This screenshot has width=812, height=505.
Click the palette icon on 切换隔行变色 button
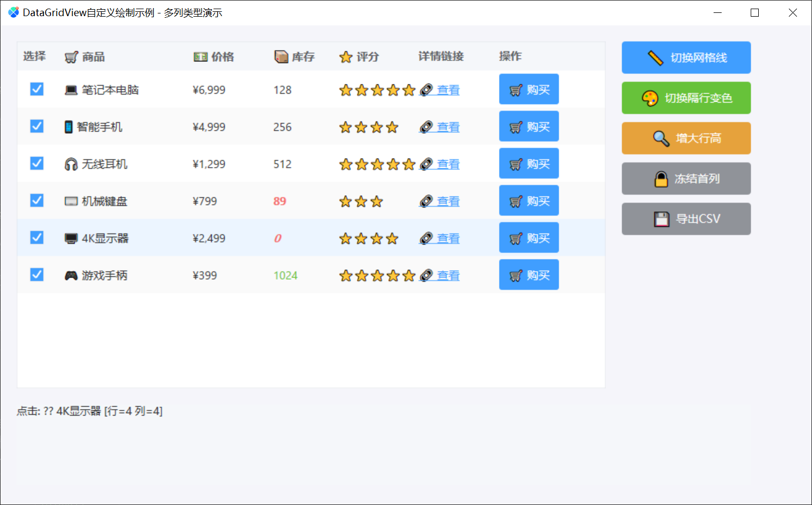(652, 98)
